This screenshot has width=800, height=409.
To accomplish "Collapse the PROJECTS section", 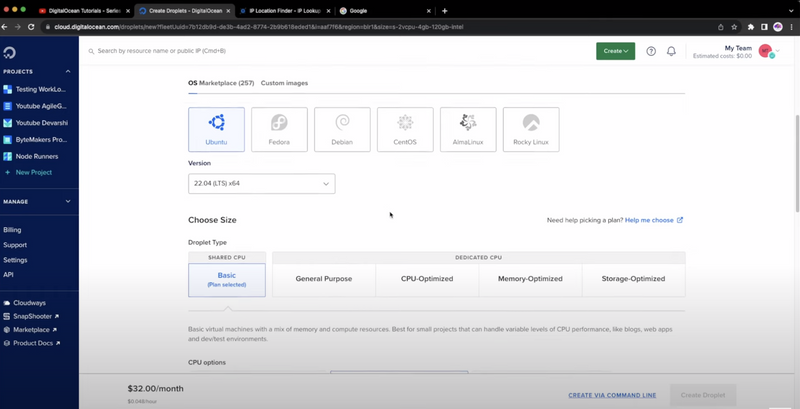I will point(68,72).
